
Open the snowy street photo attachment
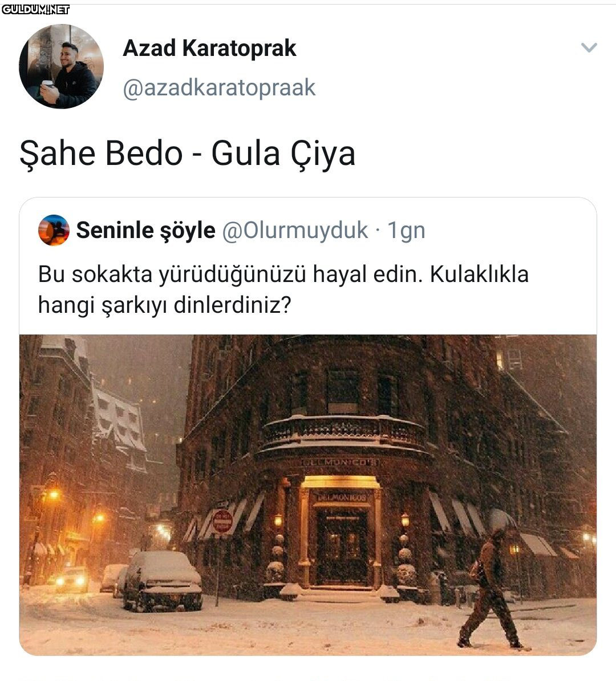[x=308, y=495]
